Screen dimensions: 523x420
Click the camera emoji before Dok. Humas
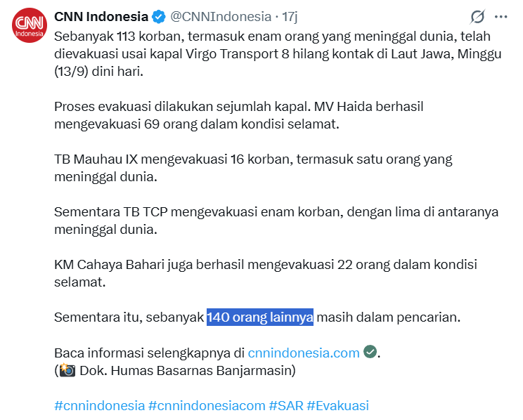pyautogui.click(x=67, y=370)
